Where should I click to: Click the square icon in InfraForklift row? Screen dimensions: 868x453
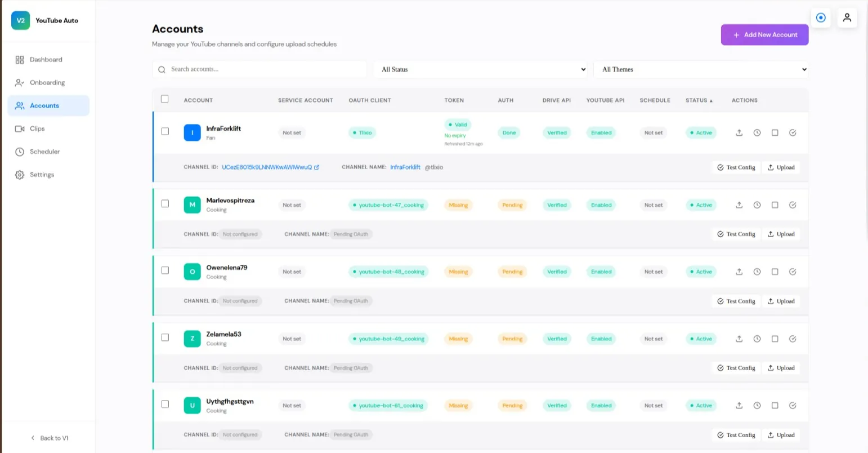pos(775,133)
